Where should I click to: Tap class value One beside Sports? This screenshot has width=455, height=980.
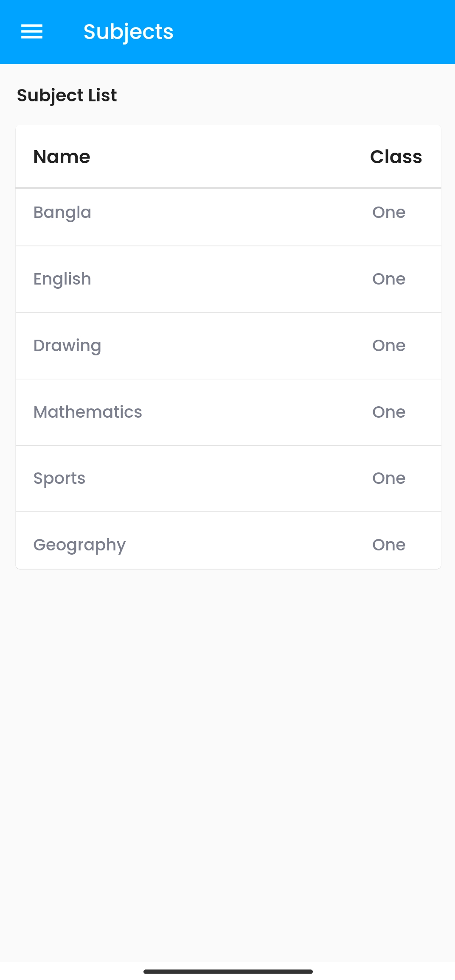pos(389,478)
